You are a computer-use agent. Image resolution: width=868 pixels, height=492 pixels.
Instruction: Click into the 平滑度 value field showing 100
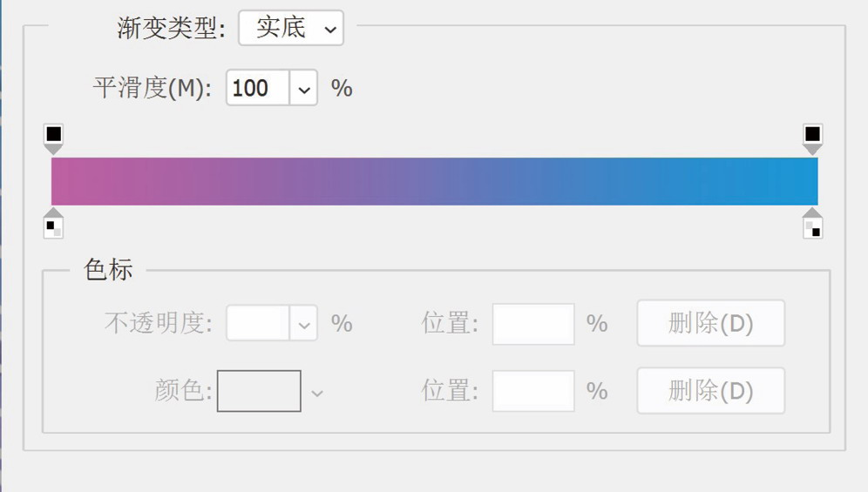257,87
